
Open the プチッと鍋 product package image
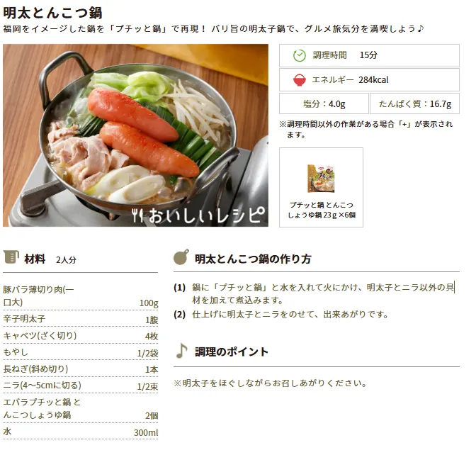coord(321,179)
